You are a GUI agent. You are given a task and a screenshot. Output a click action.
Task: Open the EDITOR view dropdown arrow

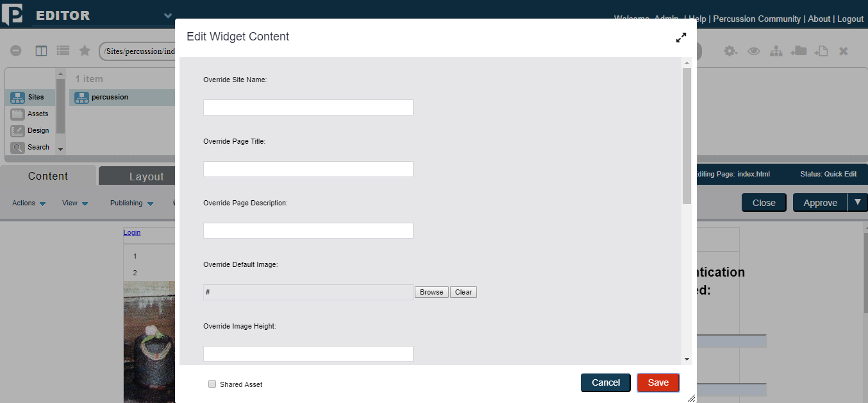pos(168,15)
